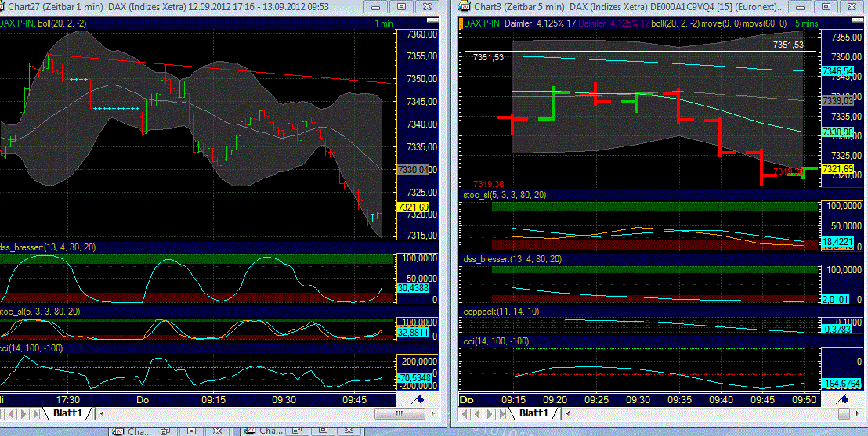
Task: Restore first minimized 'Cha...' window below Chart27
Action: [165, 431]
